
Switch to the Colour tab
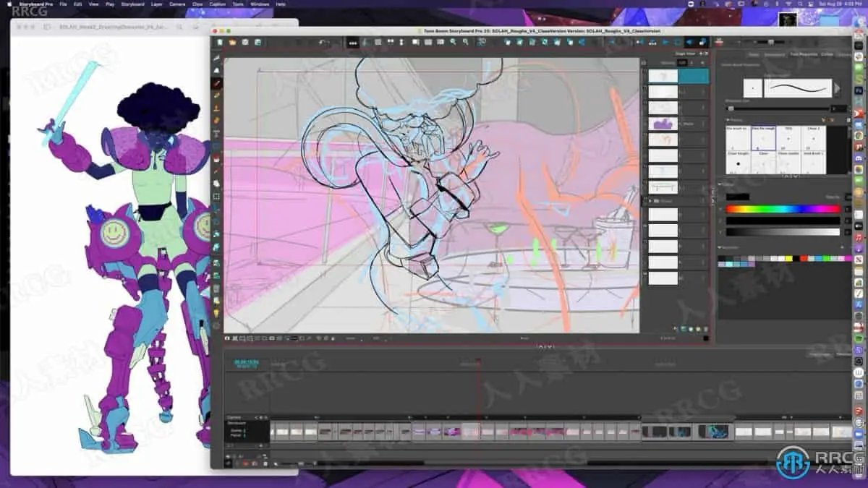tap(827, 54)
